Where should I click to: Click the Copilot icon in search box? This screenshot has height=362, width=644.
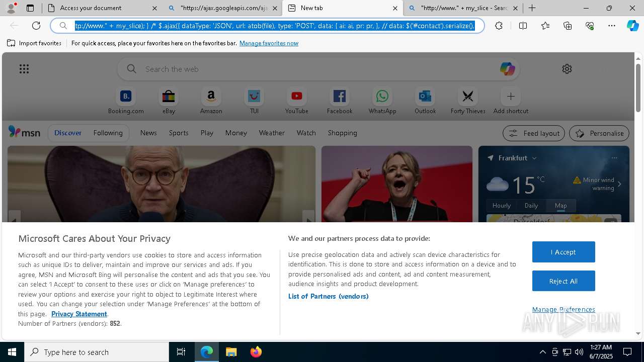(x=507, y=69)
